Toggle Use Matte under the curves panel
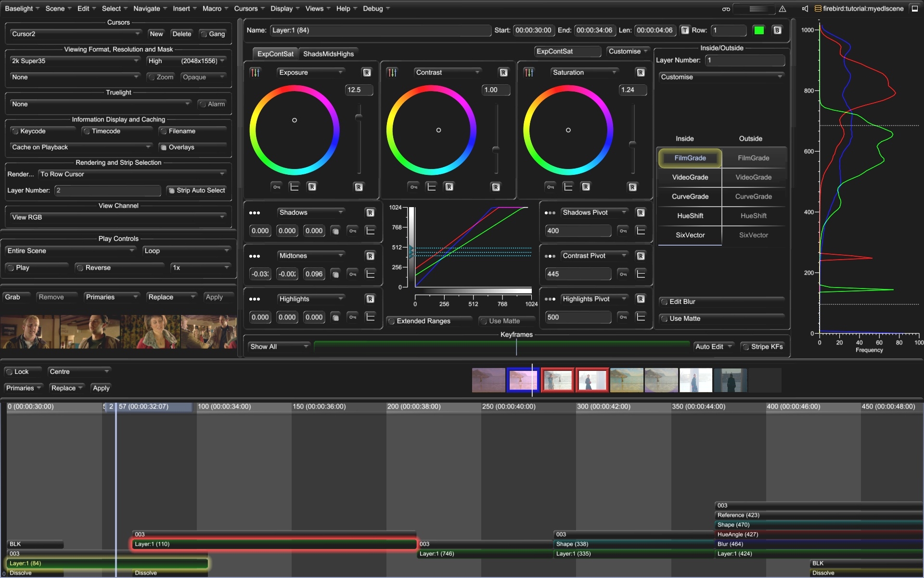This screenshot has width=924, height=578. (483, 321)
